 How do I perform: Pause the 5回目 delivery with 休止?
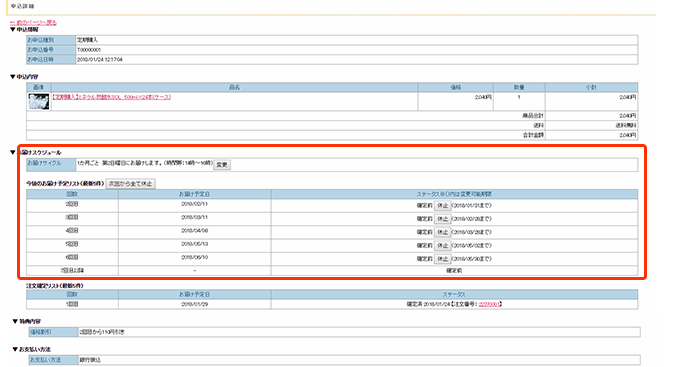442,246
